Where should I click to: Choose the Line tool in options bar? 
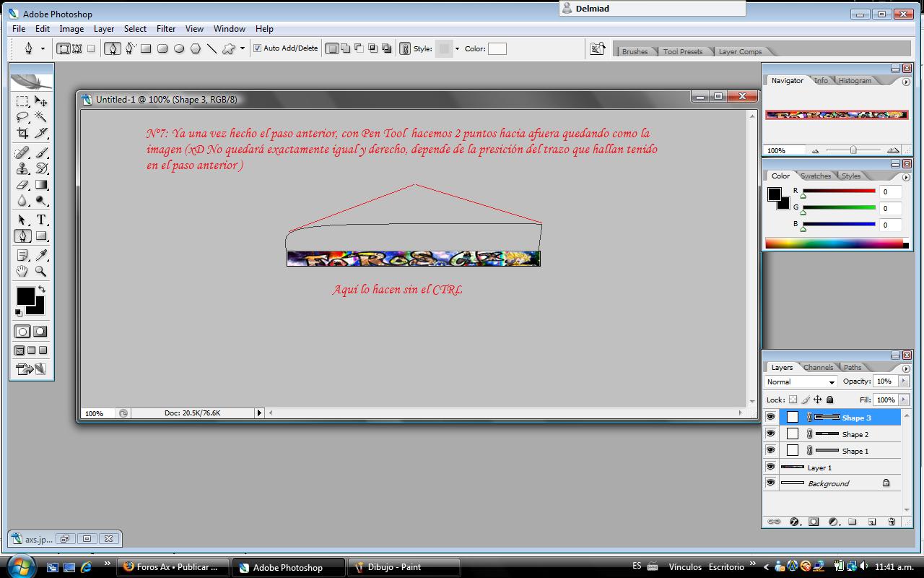(x=212, y=48)
